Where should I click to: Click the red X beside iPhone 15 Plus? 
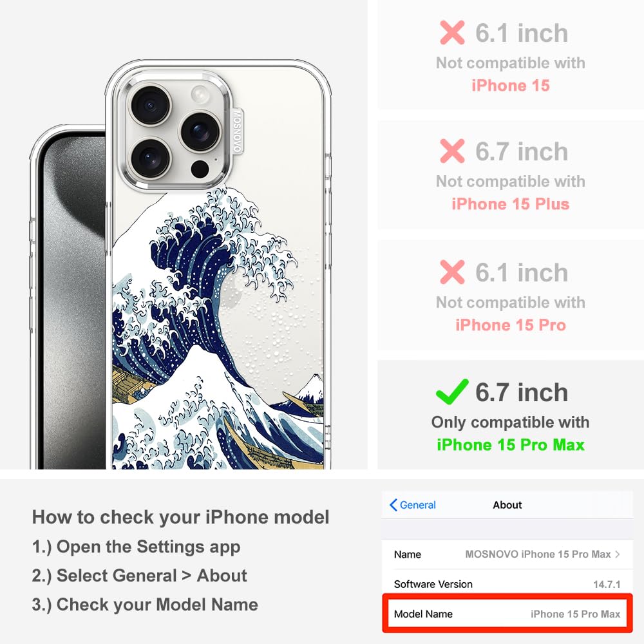click(x=452, y=151)
